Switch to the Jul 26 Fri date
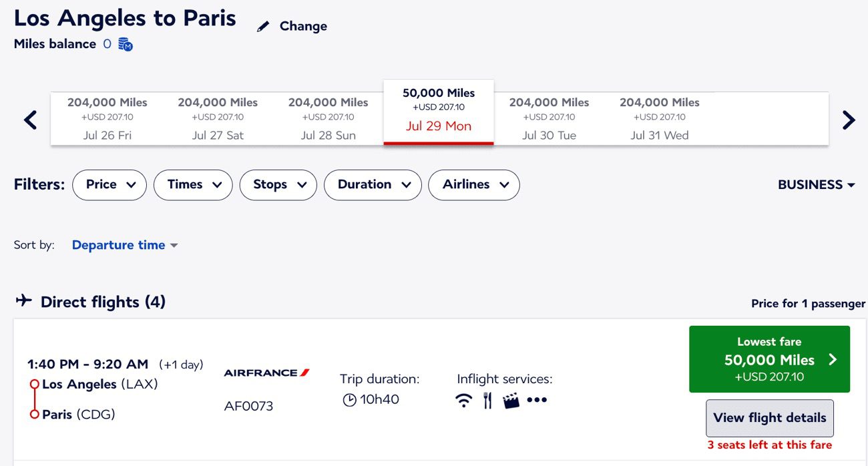This screenshot has width=868, height=466. click(x=107, y=118)
